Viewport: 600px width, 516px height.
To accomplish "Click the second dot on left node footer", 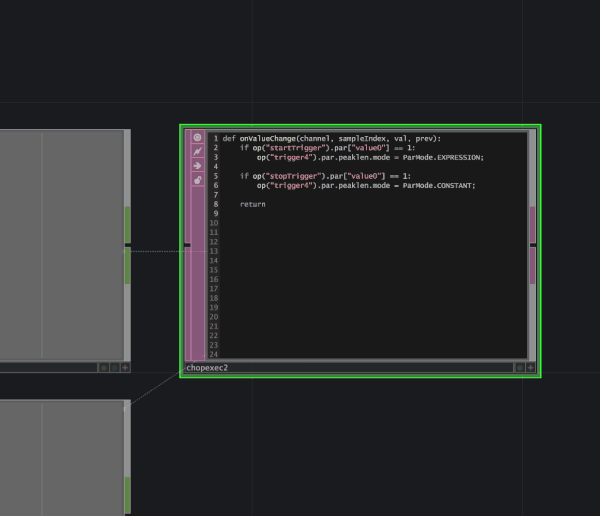I will click(114, 368).
